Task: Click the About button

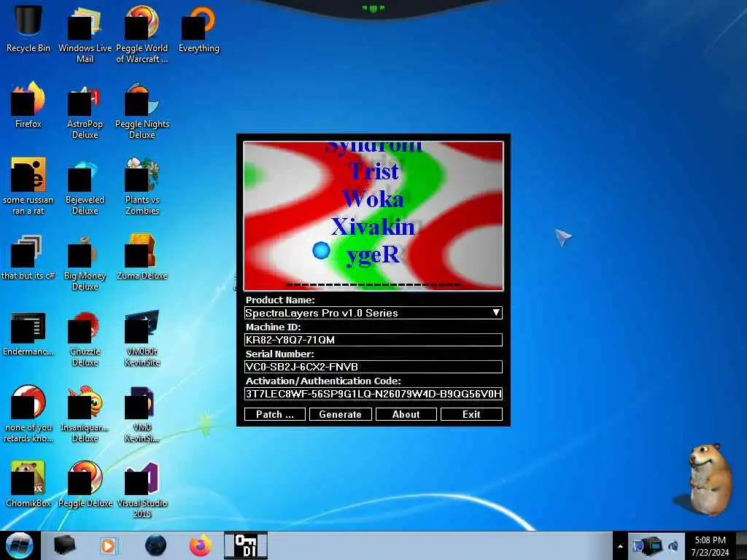Action: coord(406,414)
